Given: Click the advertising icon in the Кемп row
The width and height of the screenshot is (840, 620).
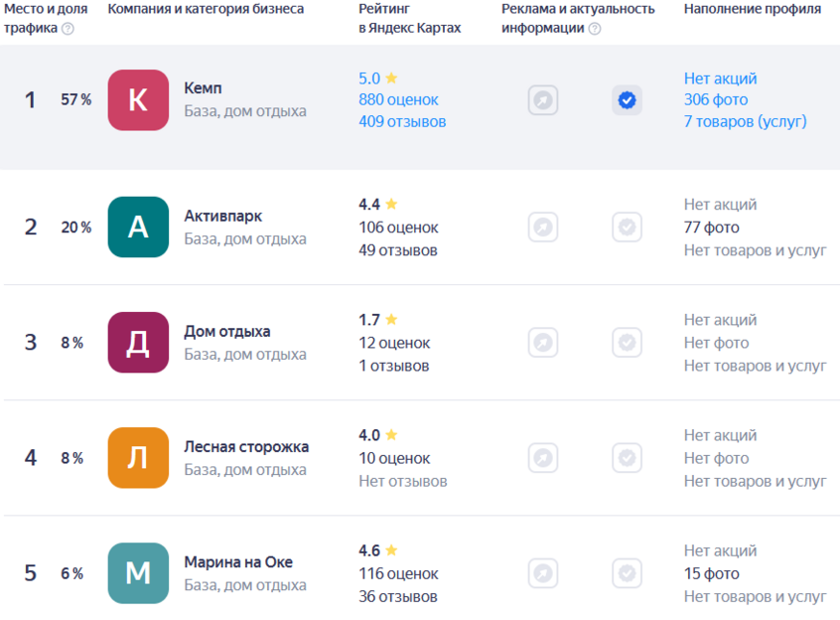Looking at the screenshot, I should [543, 100].
